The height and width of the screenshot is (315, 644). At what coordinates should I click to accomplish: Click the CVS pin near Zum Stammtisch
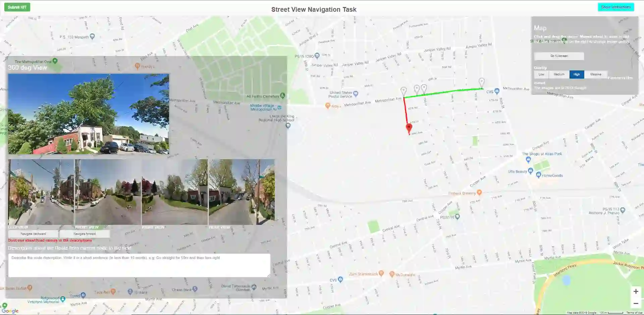pyautogui.click(x=340, y=279)
